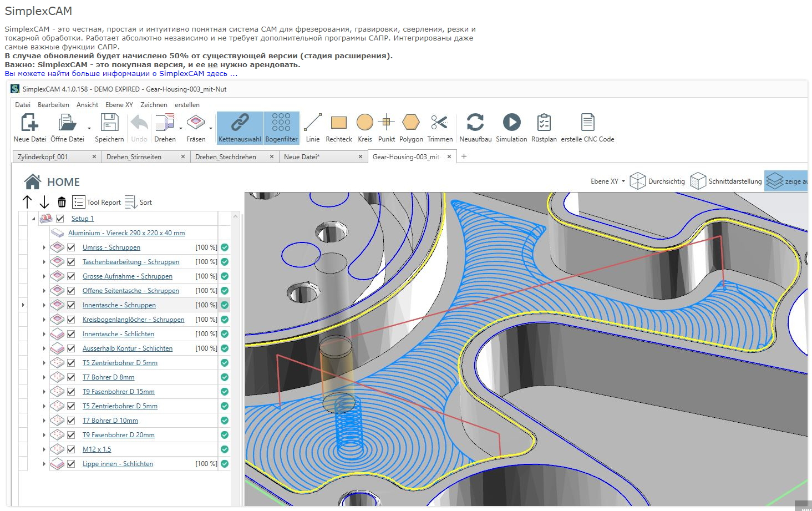812x511 pixels.
Task: Open the T9 Fasenbohrer D 20mm operation
Action: point(119,435)
